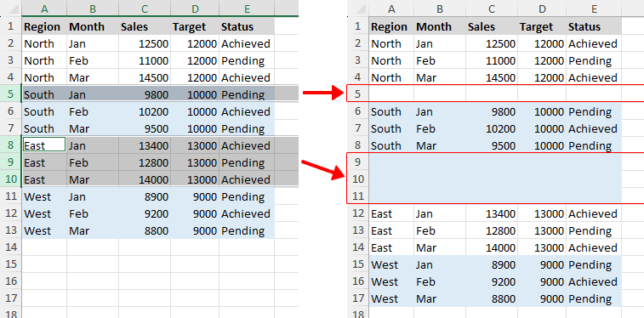Select column A header in the right sheet
Screen dimensions: 644x318
coord(391,9)
